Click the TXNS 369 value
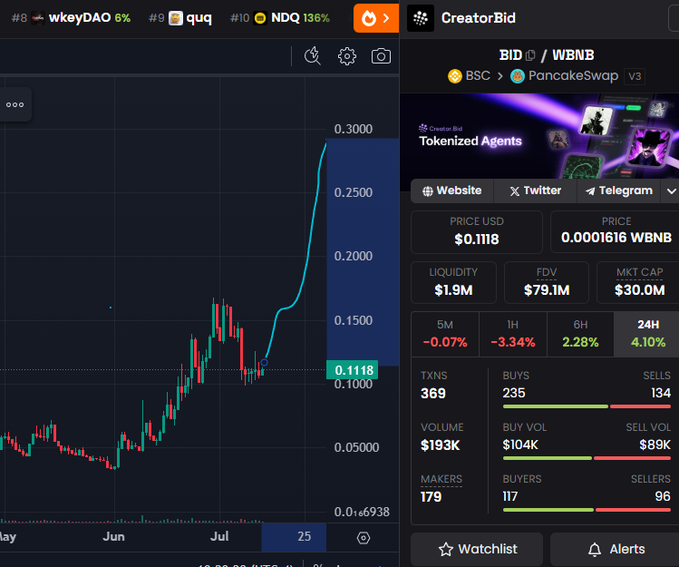This screenshot has width=679, height=567. pyautogui.click(x=433, y=393)
